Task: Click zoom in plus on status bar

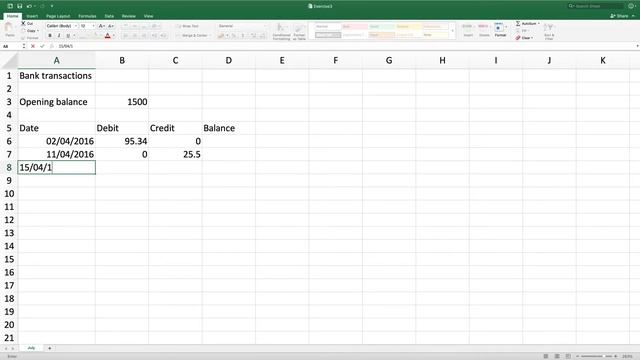Action: 616,356
